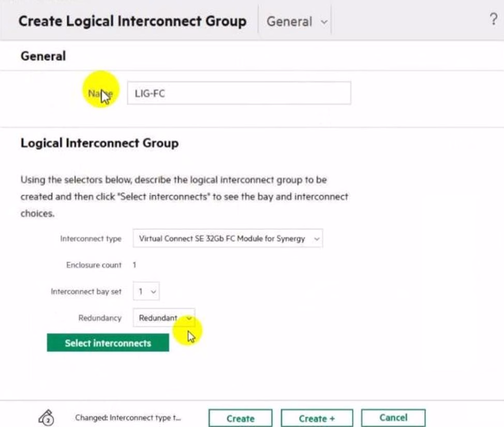
Task: Open the help question mark icon
Action: pos(493,20)
